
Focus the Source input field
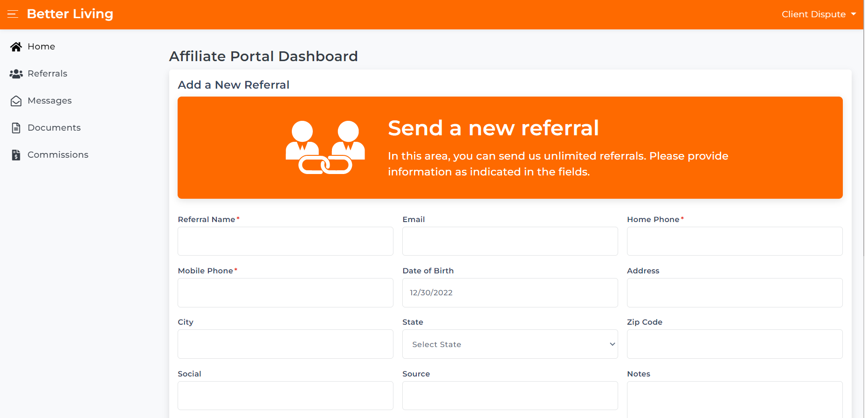(510, 396)
